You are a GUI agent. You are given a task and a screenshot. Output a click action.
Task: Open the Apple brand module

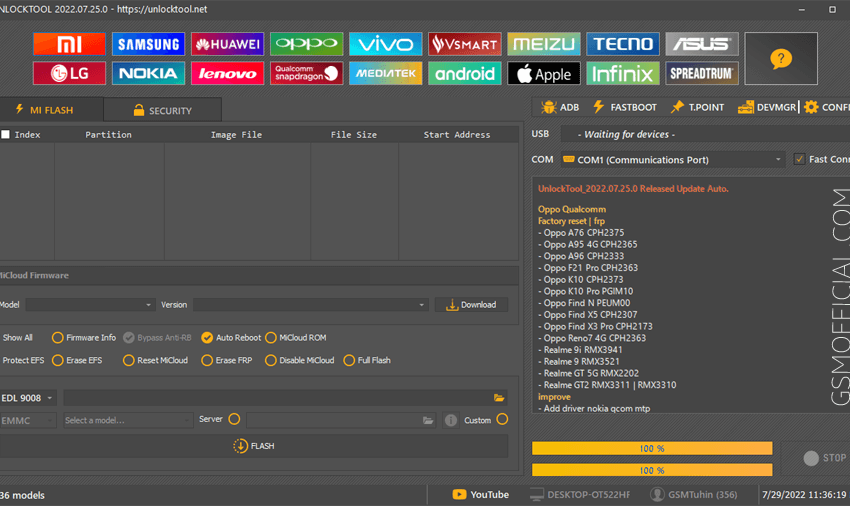pyautogui.click(x=544, y=73)
